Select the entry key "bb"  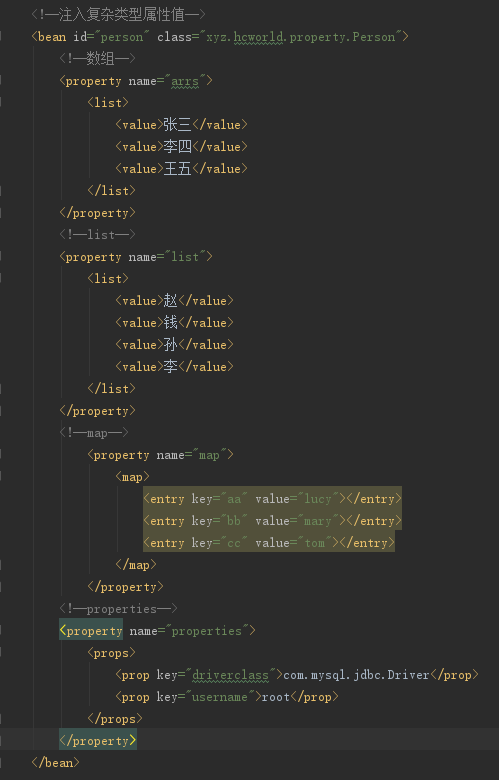pos(234,521)
